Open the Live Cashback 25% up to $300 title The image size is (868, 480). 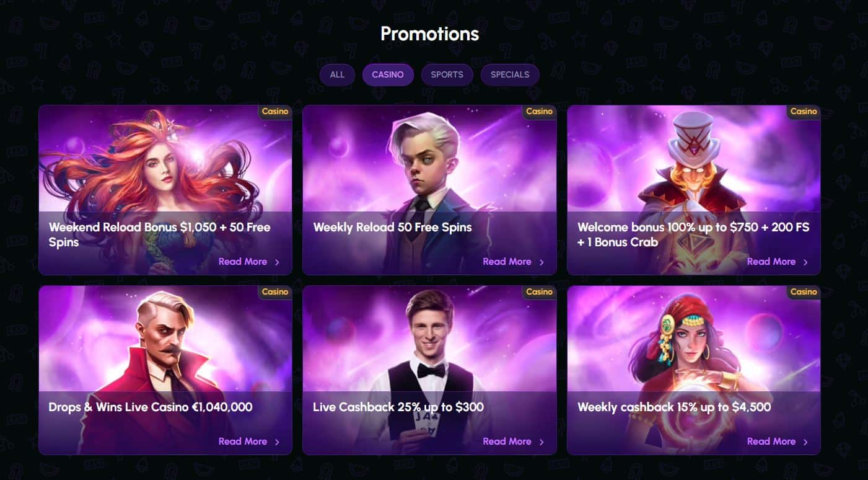[x=398, y=407]
